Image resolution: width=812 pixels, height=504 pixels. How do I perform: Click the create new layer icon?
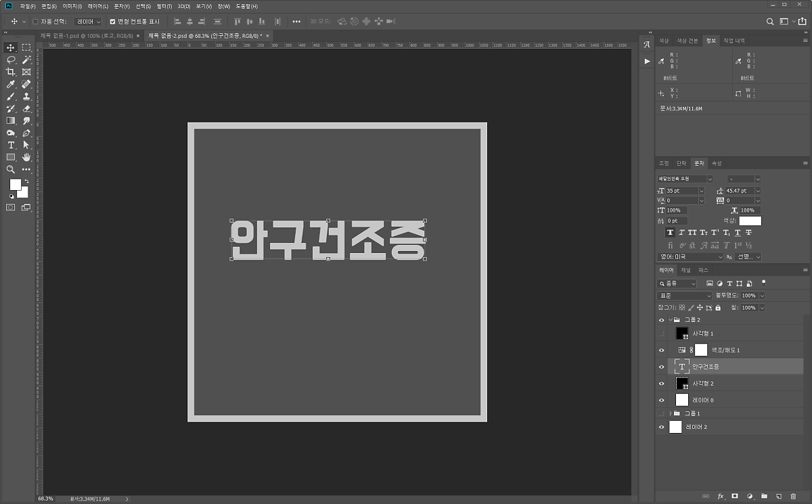(779, 497)
